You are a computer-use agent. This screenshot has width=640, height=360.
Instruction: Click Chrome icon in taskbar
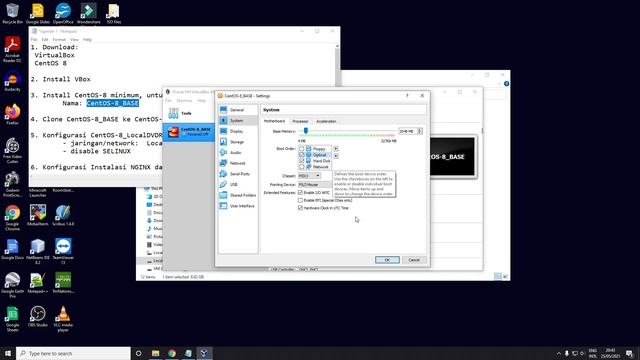tap(172, 353)
